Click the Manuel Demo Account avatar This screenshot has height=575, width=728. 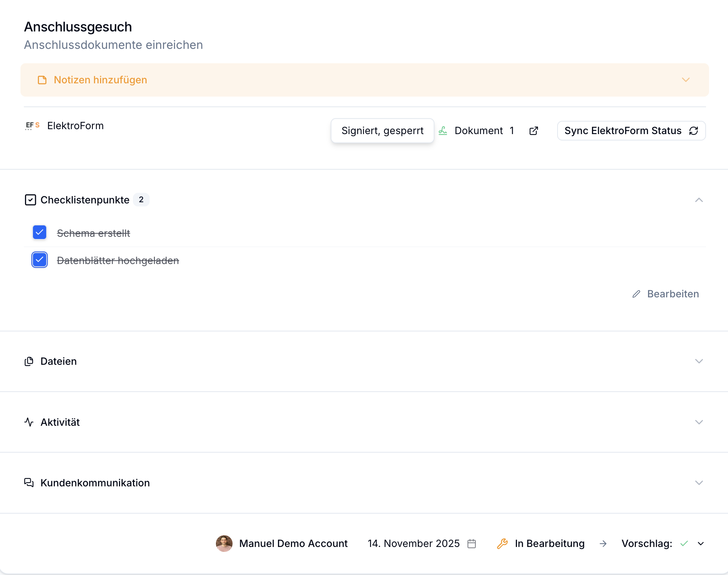click(224, 544)
